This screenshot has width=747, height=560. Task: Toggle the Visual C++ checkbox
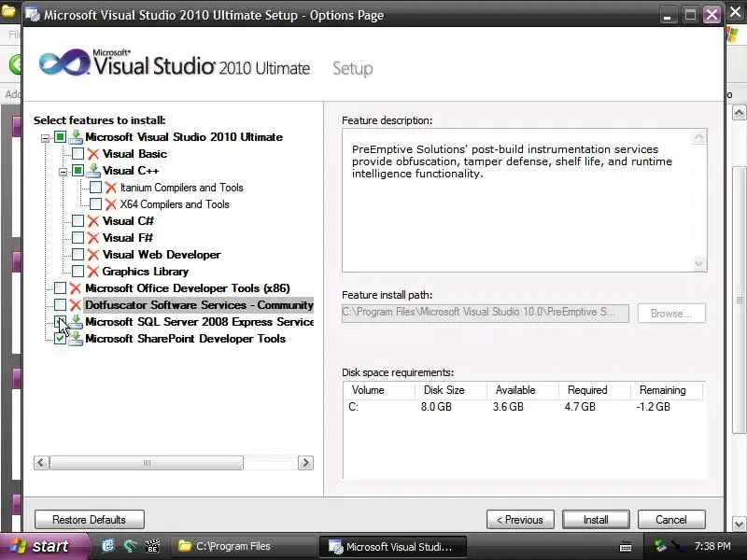(78, 171)
